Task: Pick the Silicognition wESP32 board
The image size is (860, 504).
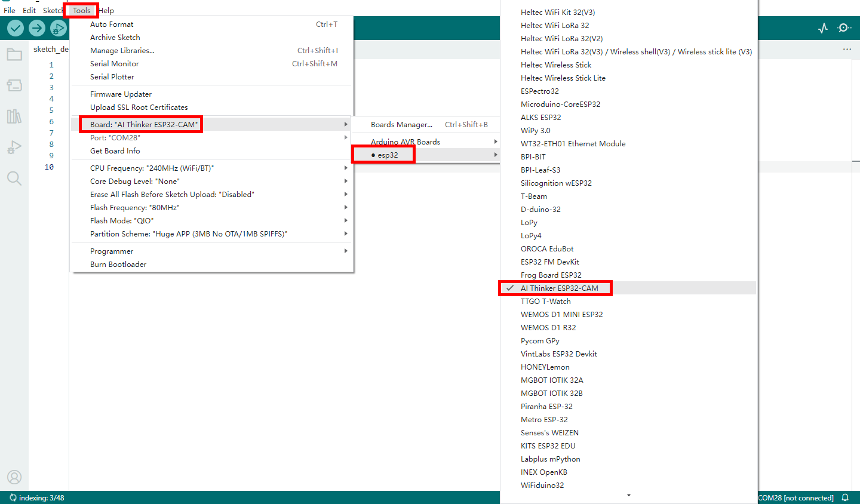Action: point(629,183)
